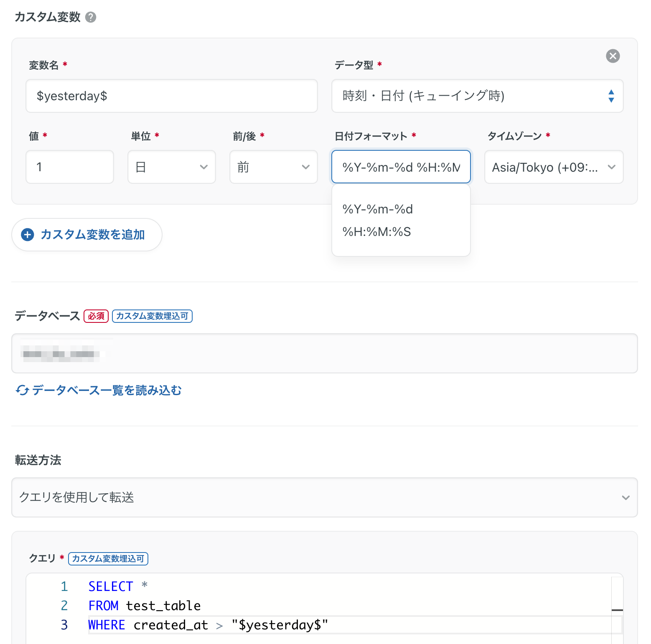Choose the %H:%M:%S format suggestion
This screenshot has width=651, height=644.
click(377, 232)
